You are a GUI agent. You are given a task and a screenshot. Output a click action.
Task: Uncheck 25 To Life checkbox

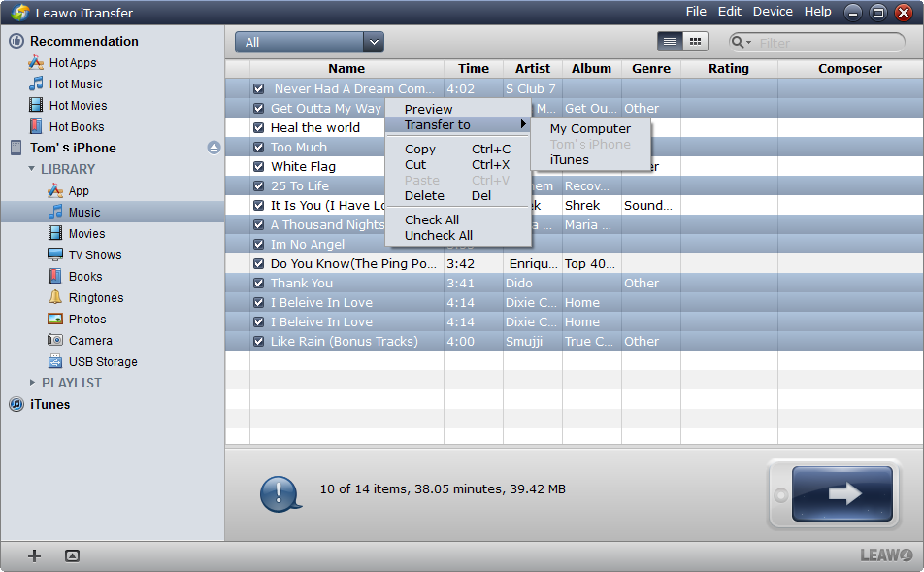259,186
